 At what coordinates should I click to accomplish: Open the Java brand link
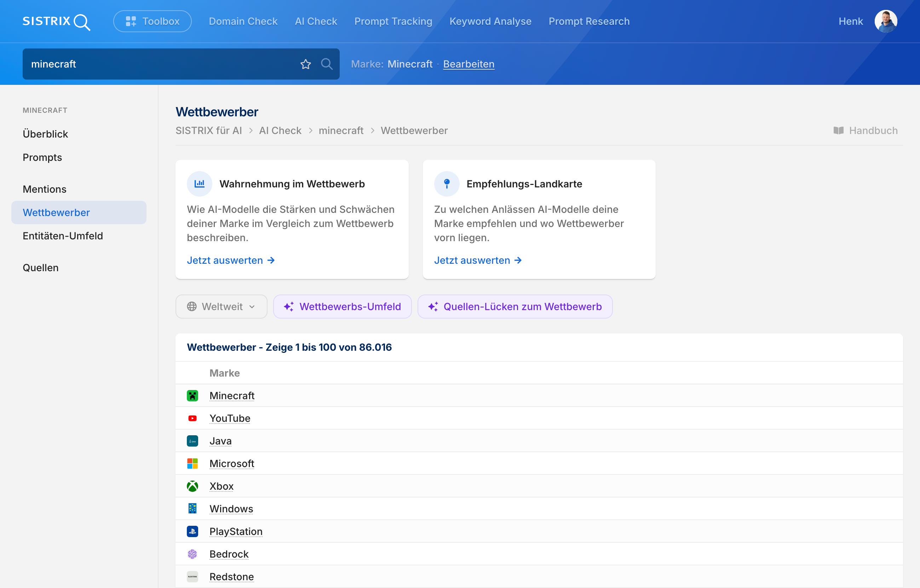click(x=220, y=441)
